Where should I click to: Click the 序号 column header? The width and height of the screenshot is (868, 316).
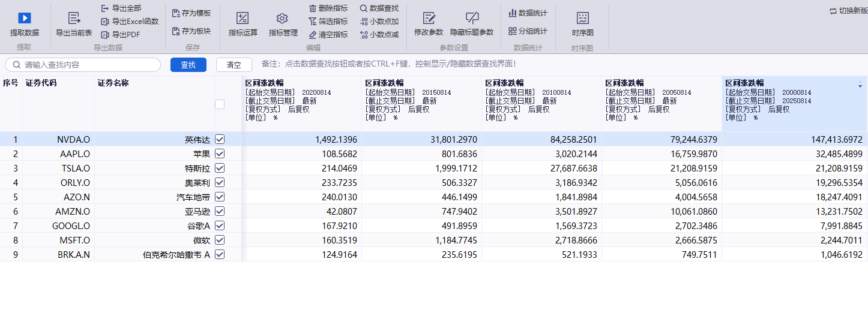point(11,104)
